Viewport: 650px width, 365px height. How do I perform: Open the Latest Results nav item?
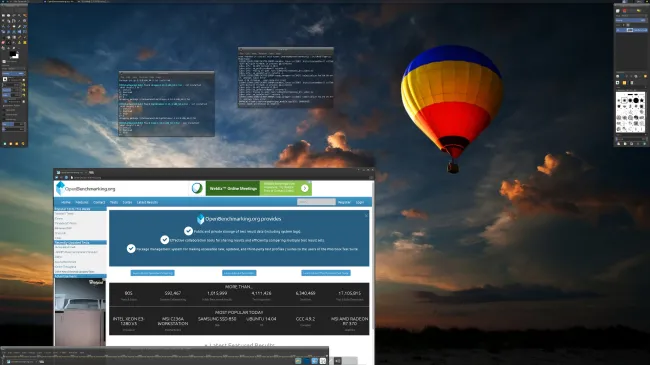point(147,202)
